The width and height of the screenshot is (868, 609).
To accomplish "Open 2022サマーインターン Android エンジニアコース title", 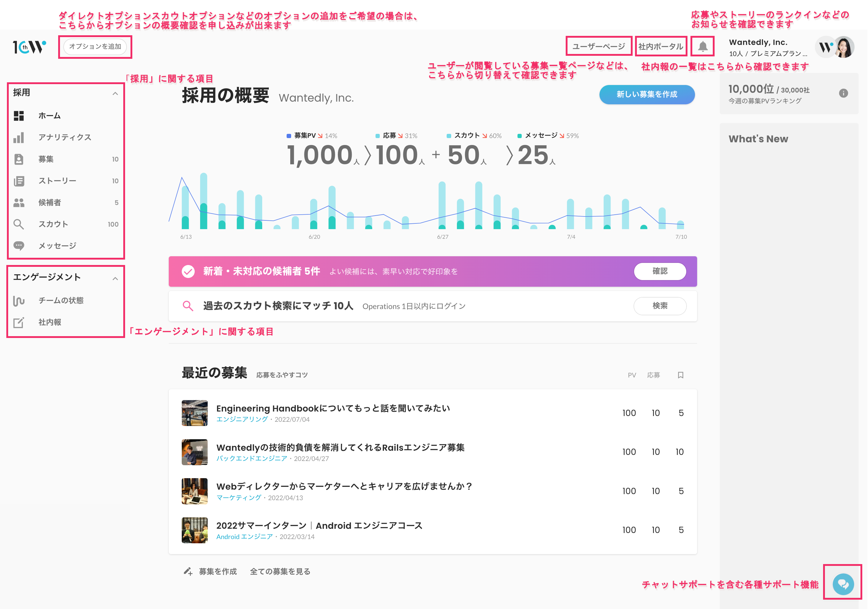I will 319,526.
